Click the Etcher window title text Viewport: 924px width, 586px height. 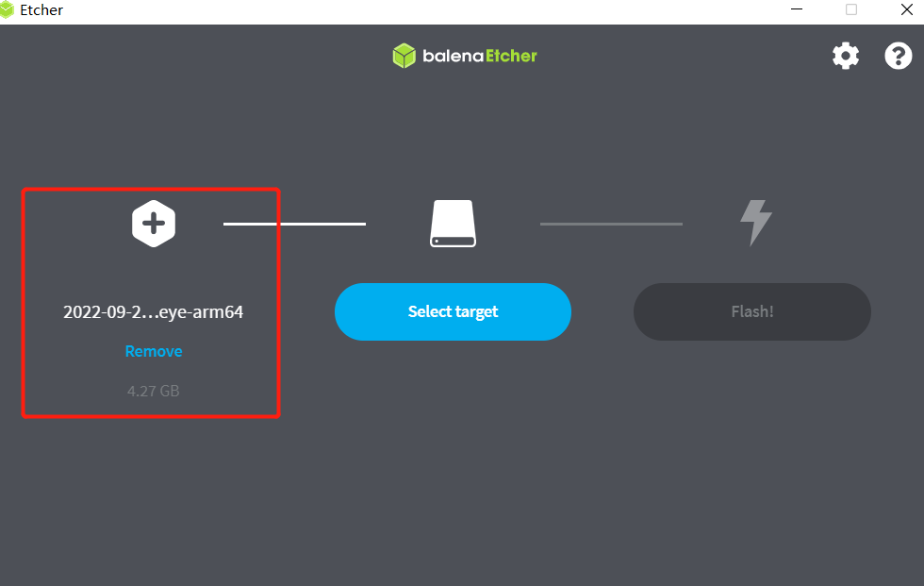(41, 10)
